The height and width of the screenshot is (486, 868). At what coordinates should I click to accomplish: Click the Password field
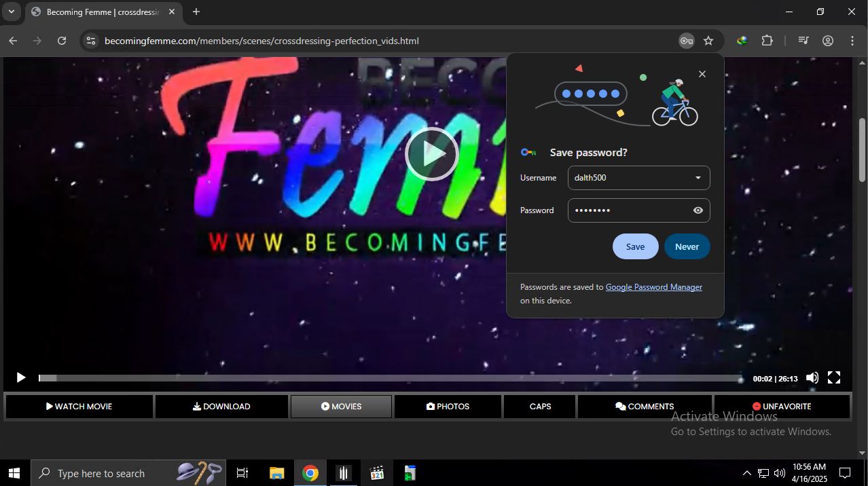639,210
